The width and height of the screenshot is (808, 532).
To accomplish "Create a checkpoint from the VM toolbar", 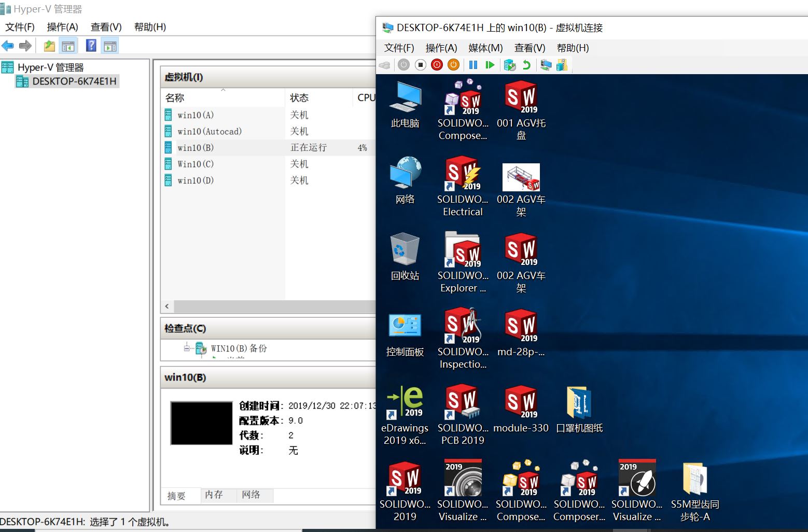I will tap(510, 65).
